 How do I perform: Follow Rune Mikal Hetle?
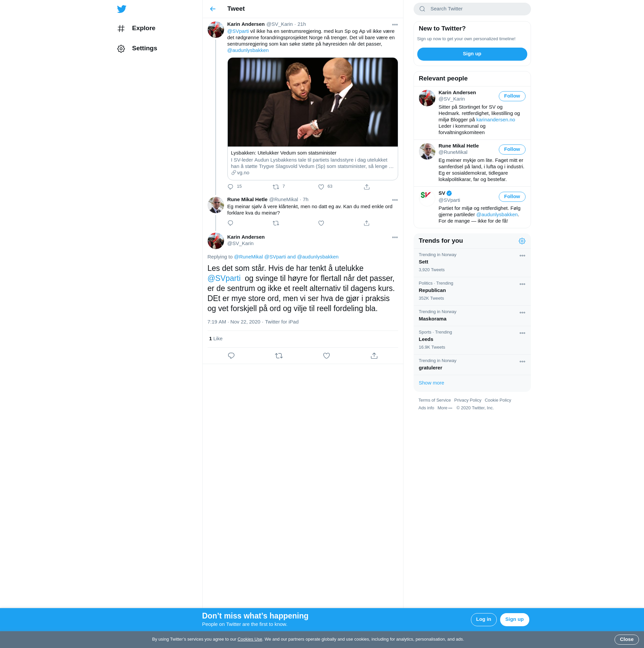(x=512, y=150)
